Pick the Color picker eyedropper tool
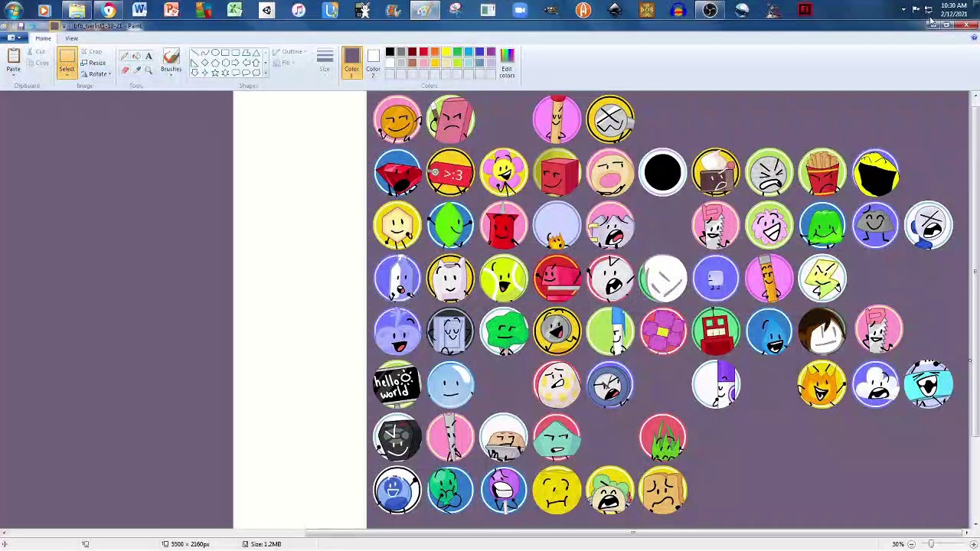 [x=136, y=70]
